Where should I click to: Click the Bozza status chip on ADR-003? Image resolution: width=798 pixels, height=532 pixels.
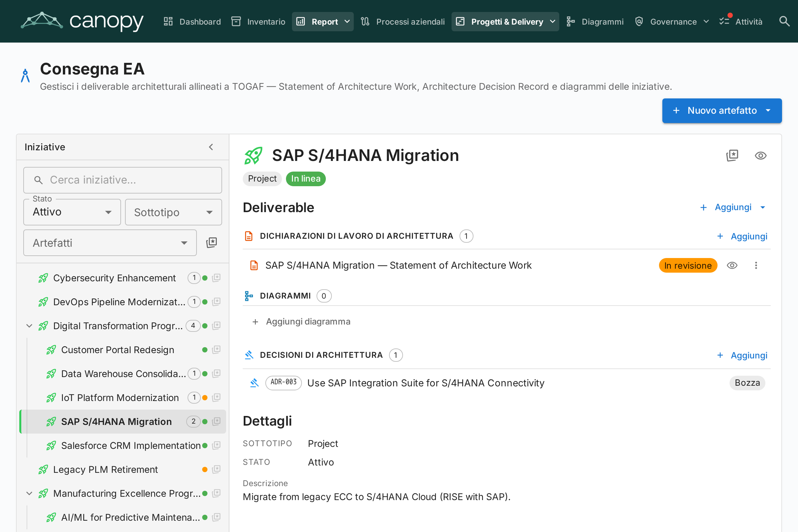(747, 383)
